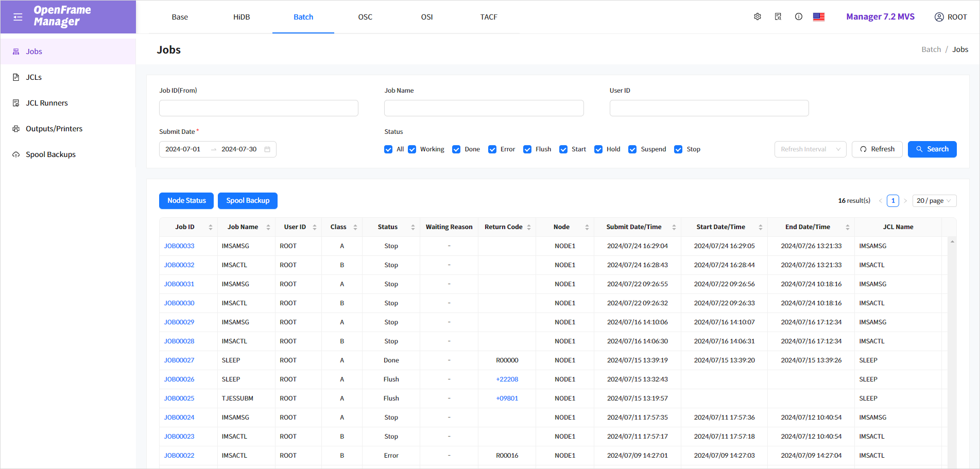
Task: Open Spool Backups in the sidebar
Action: [x=68, y=154]
